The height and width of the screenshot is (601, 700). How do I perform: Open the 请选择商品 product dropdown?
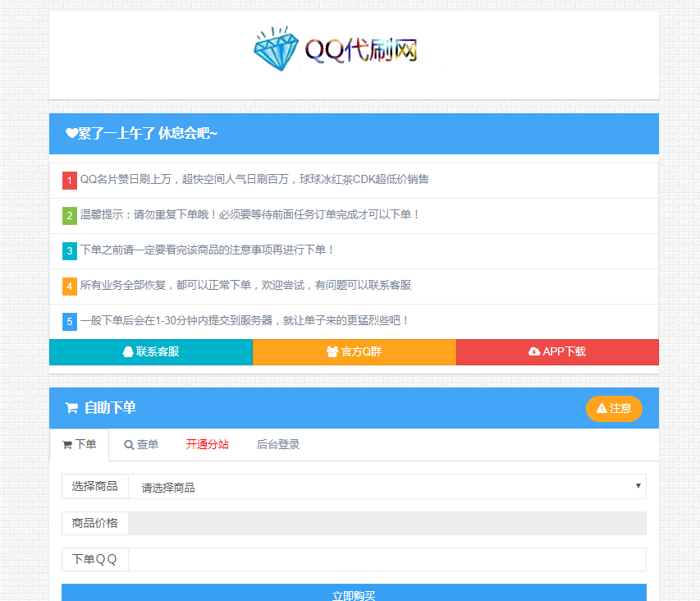tap(386, 486)
